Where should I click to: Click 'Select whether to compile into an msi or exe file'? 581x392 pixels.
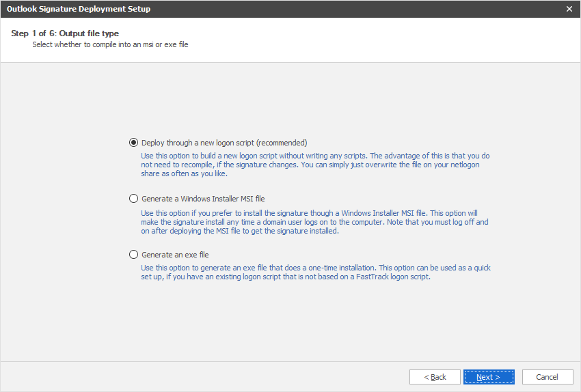pyautogui.click(x=110, y=44)
